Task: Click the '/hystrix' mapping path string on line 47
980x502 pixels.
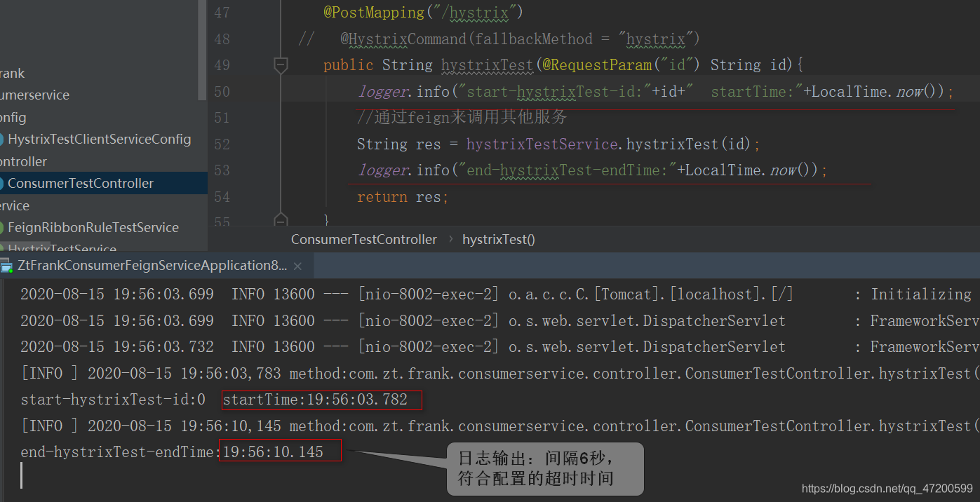Action: pyautogui.click(x=474, y=13)
